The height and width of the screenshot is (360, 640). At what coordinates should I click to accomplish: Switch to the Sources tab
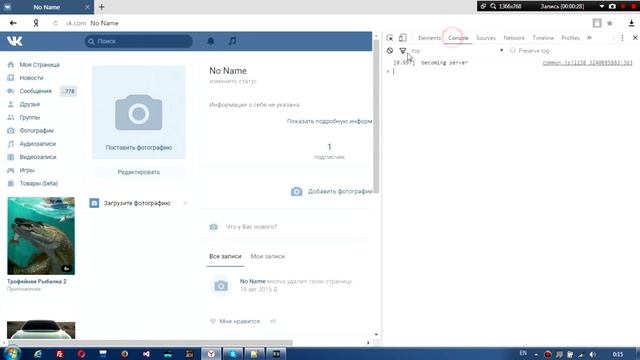pyautogui.click(x=486, y=38)
